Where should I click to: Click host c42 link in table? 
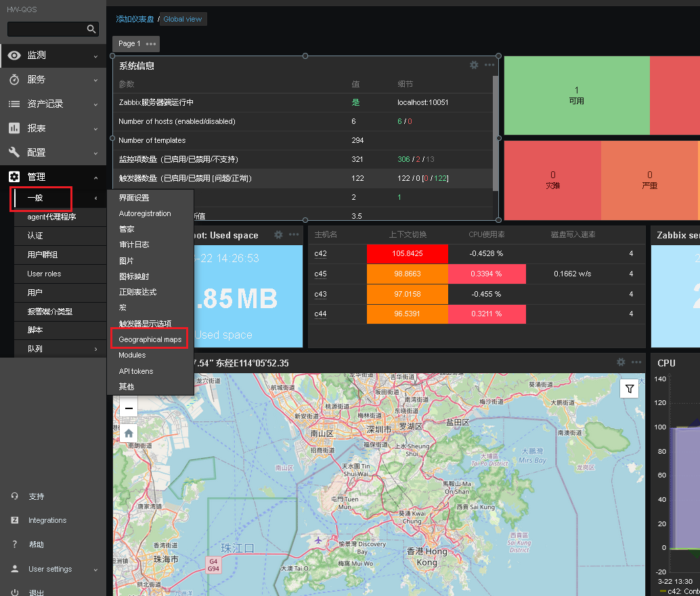click(320, 253)
